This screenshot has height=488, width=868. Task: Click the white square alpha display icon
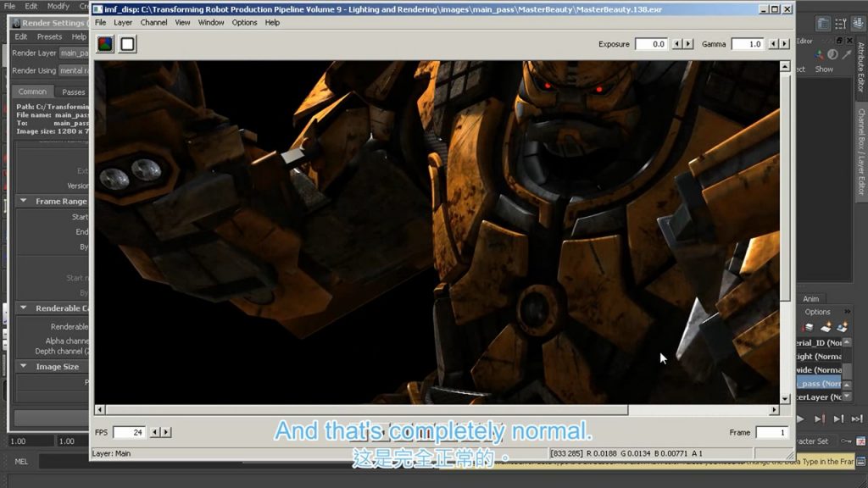pos(127,44)
